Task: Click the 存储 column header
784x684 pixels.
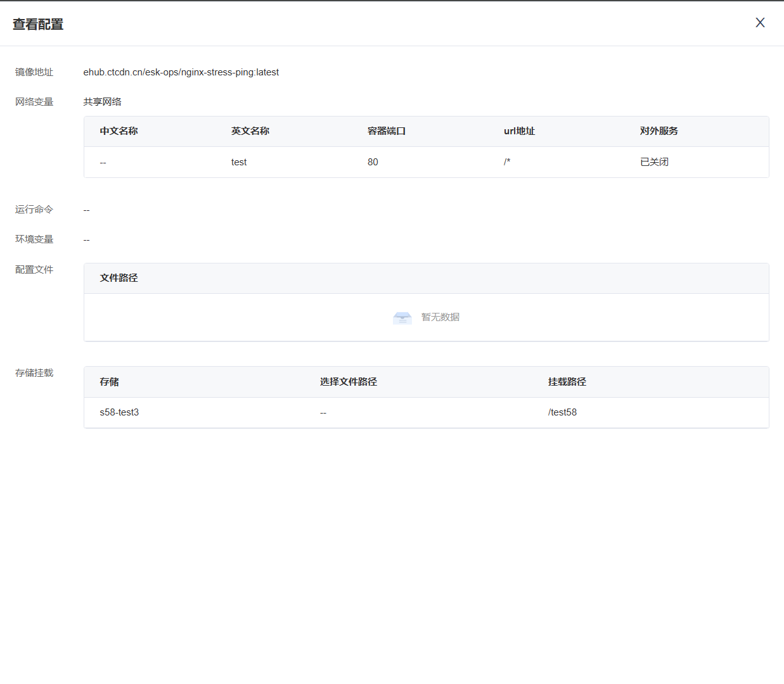Action: point(109,382)
